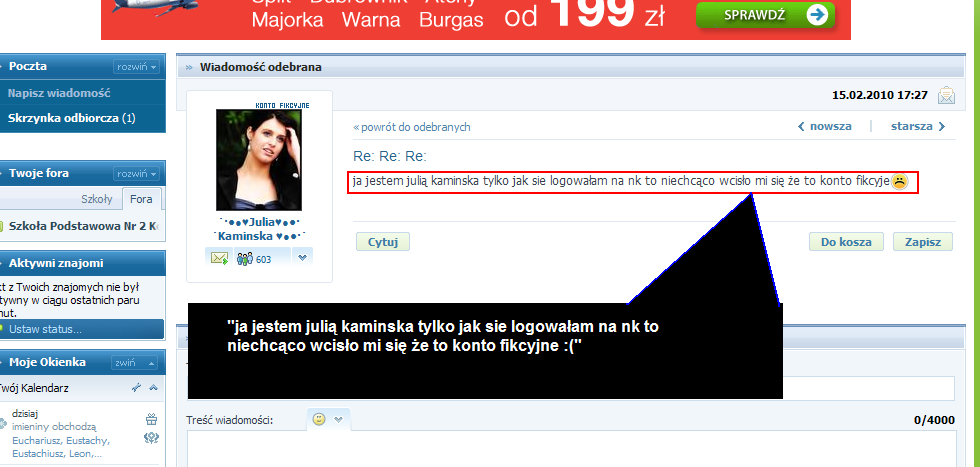Image resolution: width=980 pixels, height=467 pixels.
Task: Click the pin icon in Twój Kalendarz header
Action: (136, 387)
